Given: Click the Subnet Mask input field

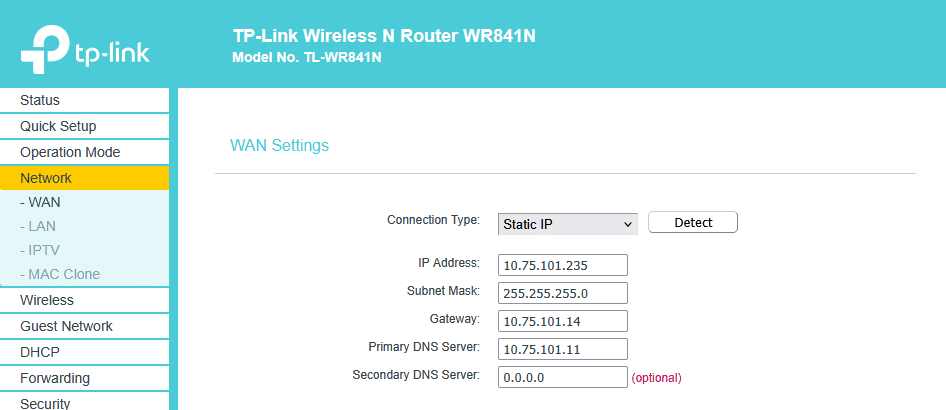Looking at the screenshot, I should click(x=562, y=293).
